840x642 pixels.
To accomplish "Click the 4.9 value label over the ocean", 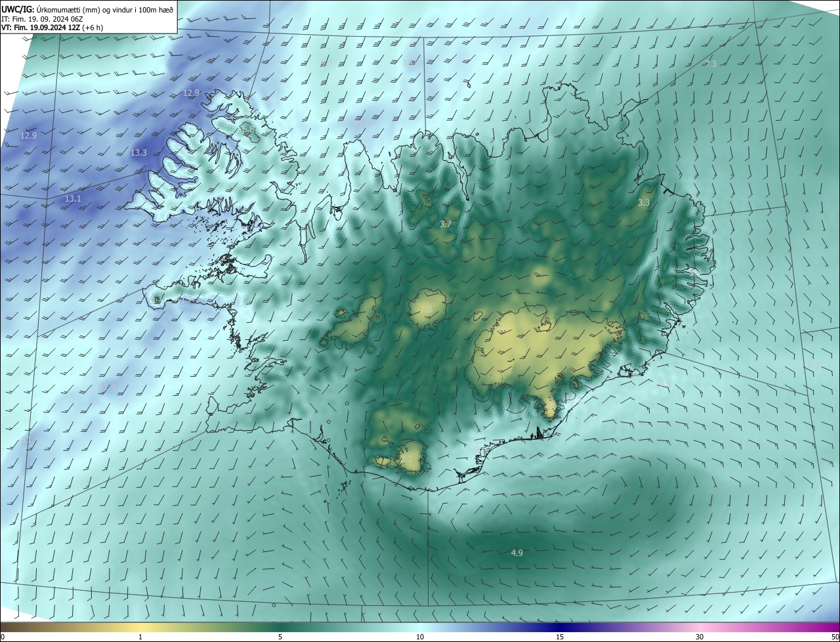I will (x=517, y=553).
